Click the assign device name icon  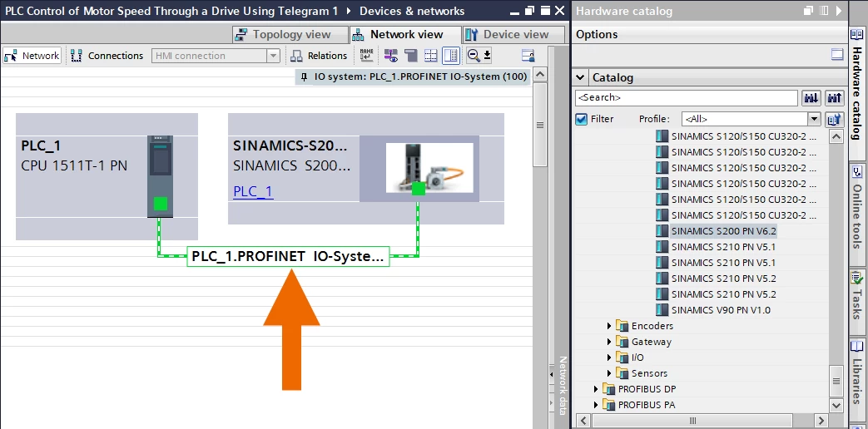(366, 55)
